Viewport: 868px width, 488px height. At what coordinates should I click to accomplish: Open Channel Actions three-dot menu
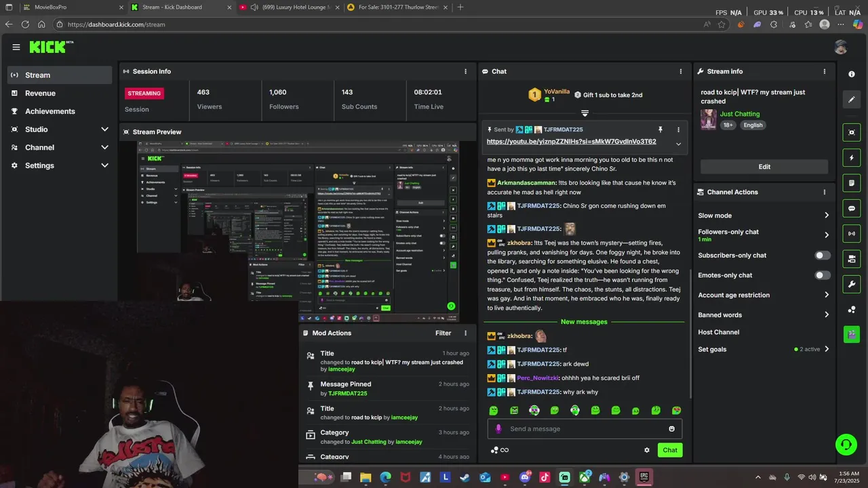pos(825,192)
